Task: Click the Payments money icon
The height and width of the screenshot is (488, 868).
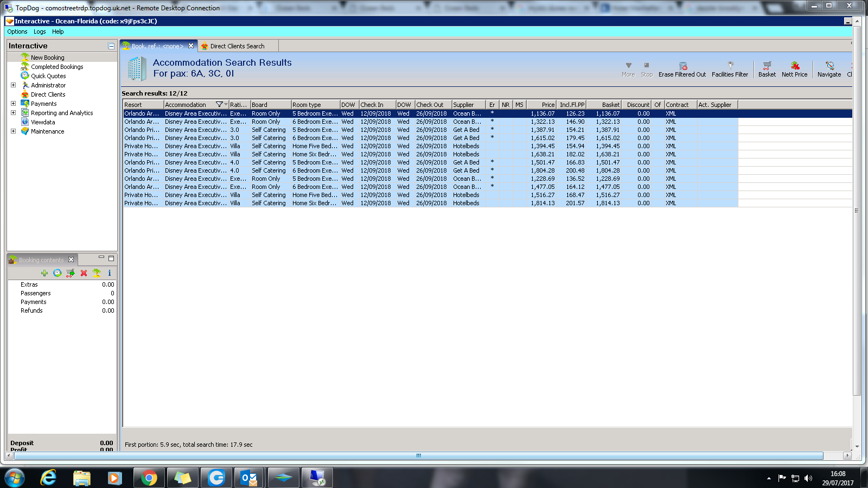Action: [x=25, y=104]
